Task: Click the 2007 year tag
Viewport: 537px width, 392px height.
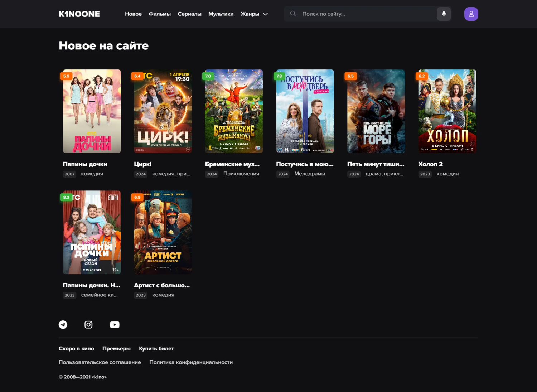Action: [69, 174]
